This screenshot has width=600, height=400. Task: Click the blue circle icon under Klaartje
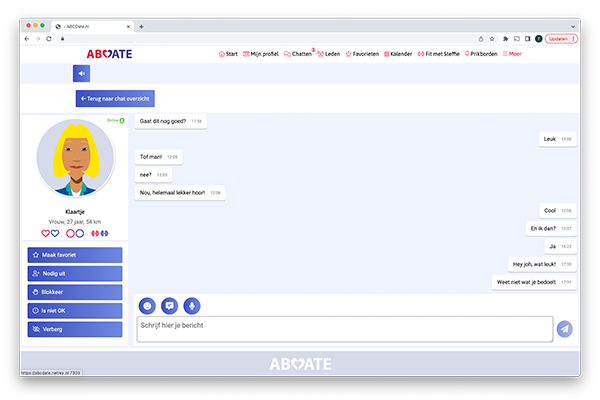[x=80, y=233]
